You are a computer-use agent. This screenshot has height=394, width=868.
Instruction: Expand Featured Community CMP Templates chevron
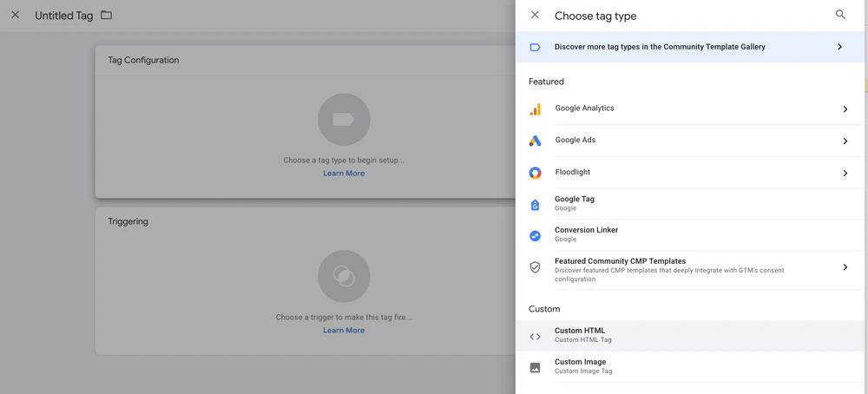coord(845,267)
